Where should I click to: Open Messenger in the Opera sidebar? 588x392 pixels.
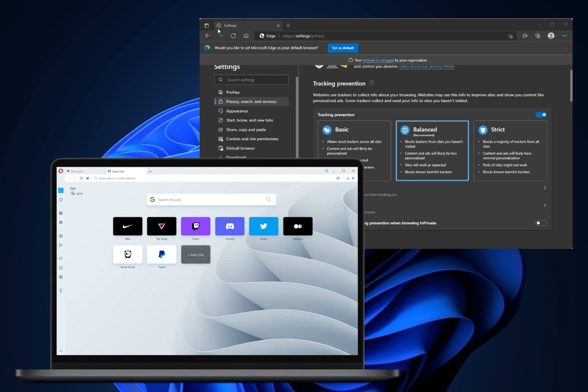61,213
